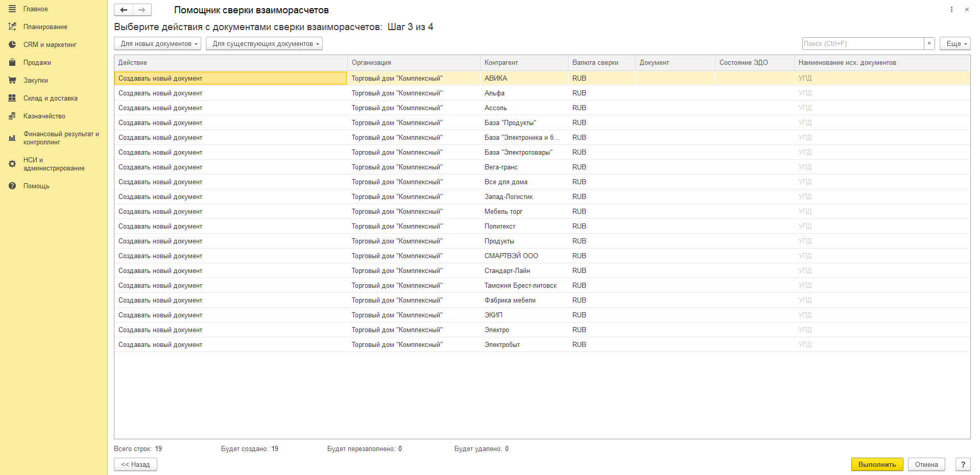Expand the Для существующих документов dropdown
980x475 pixels.
(264, 43)
